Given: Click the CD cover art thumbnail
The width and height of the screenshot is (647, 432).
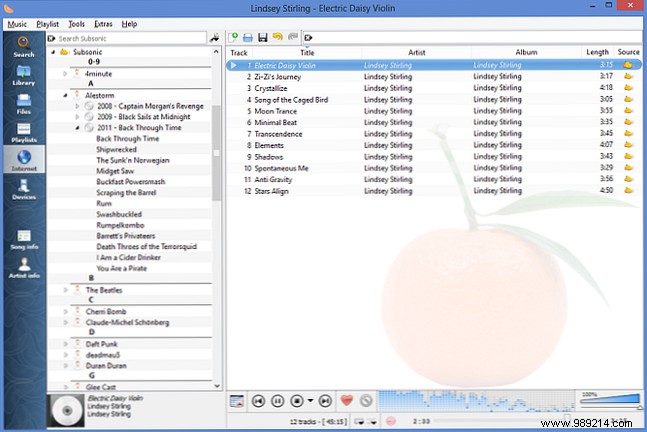Looking at the screenshot, I should (x=66, y=411).
